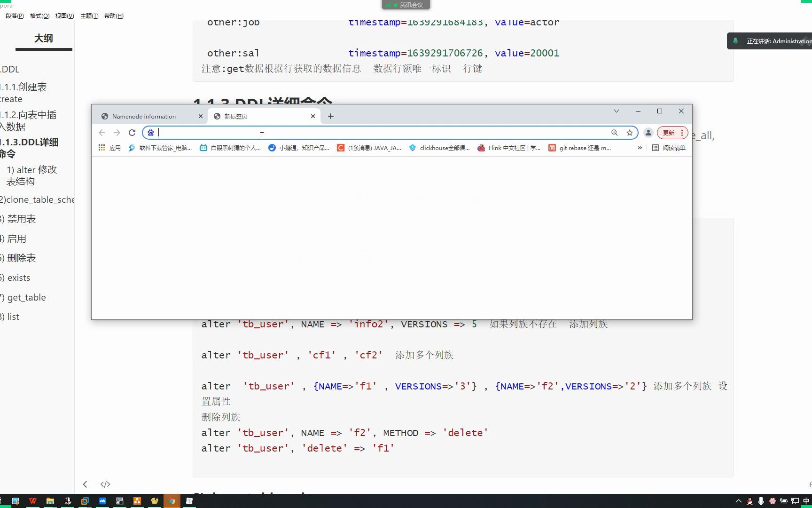Jump to 1.1.3.DDL详细命令 outline item
This screenshot has width=812, height=508.
pyautogui.click(x=29, y=148)
